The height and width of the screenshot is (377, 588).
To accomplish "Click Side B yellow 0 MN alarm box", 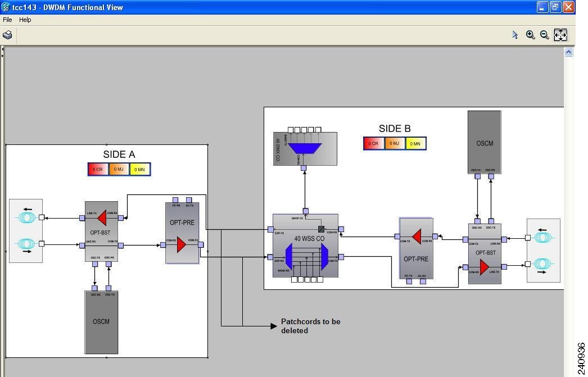I will [x=415, y=143].
